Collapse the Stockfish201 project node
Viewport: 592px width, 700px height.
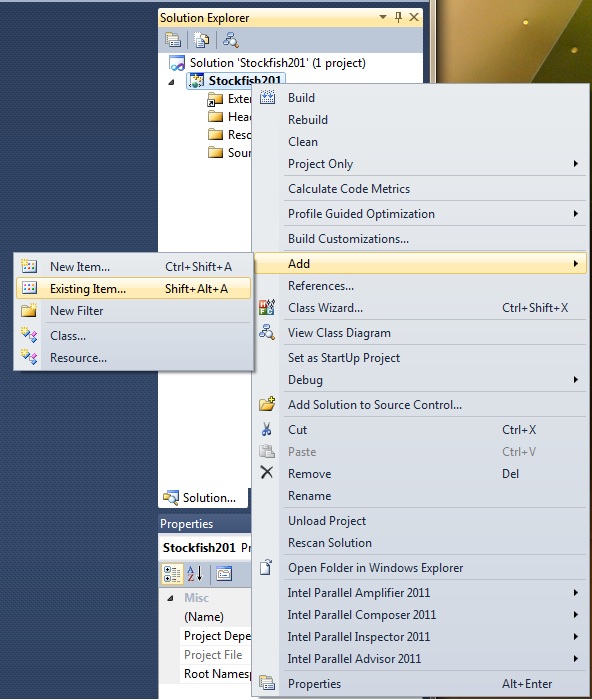click(x=171, y=82)
